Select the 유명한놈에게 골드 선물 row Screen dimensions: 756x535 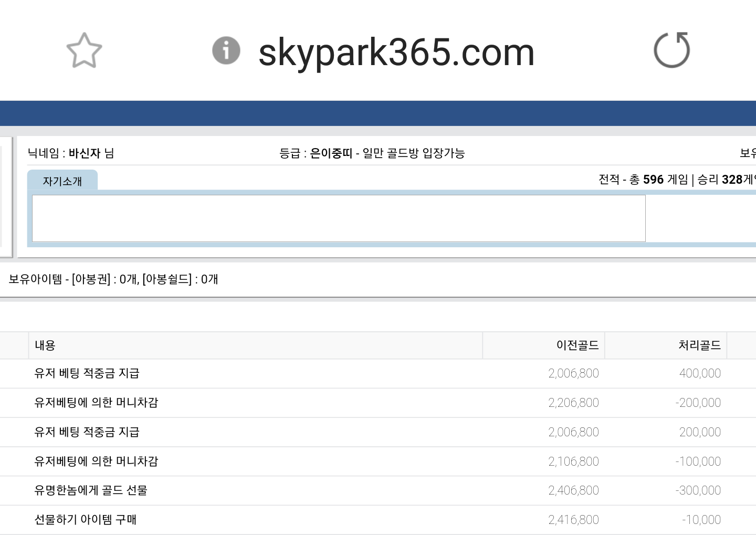(91, 490)
